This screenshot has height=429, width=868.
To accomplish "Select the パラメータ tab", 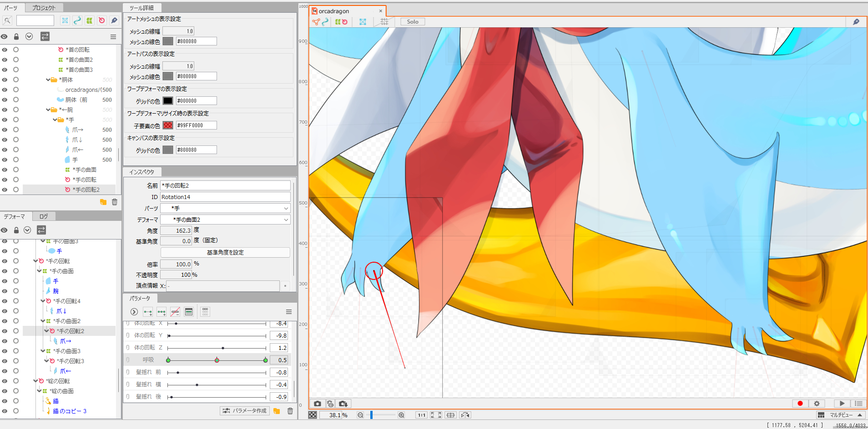I will pyautogui.click(x=140, y=298).
